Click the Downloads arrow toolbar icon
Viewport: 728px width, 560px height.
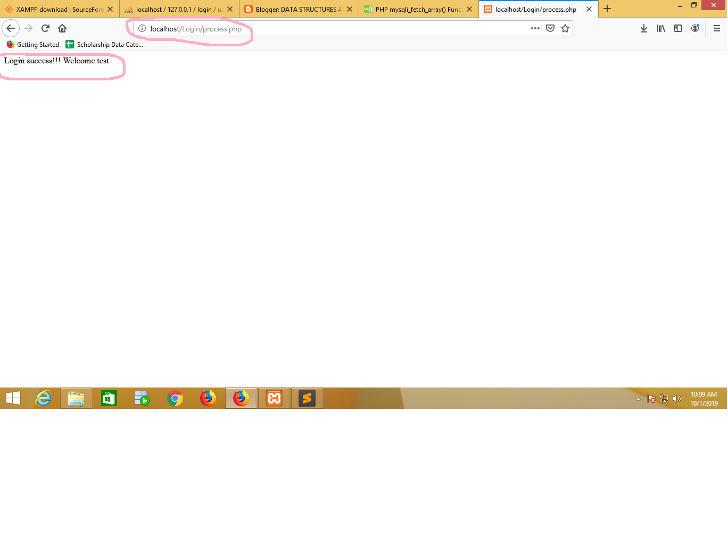click(644, 28)
